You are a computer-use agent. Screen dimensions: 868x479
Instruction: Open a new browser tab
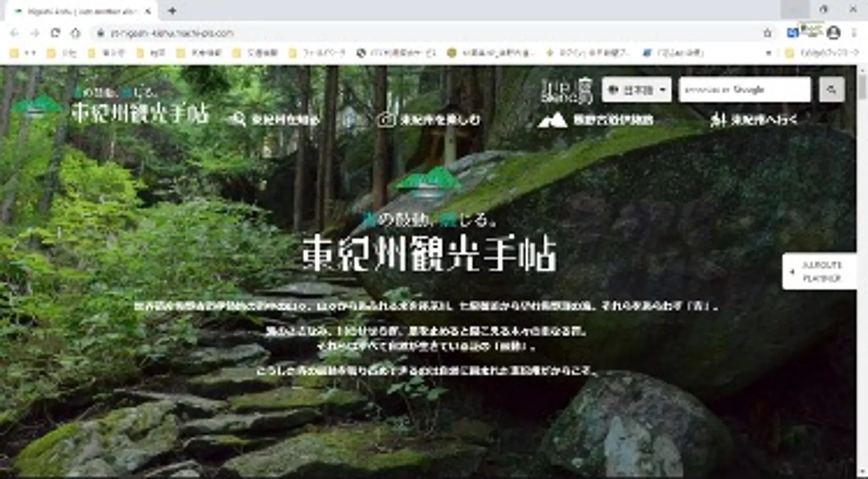click(172, 11)
